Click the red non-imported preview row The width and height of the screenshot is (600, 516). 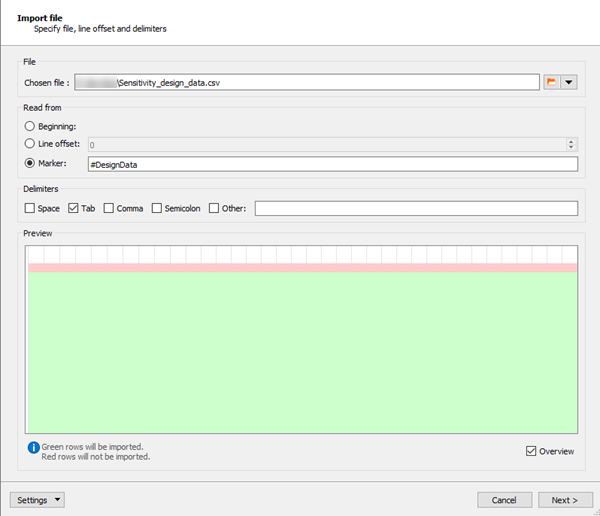(x=303, y=268)
